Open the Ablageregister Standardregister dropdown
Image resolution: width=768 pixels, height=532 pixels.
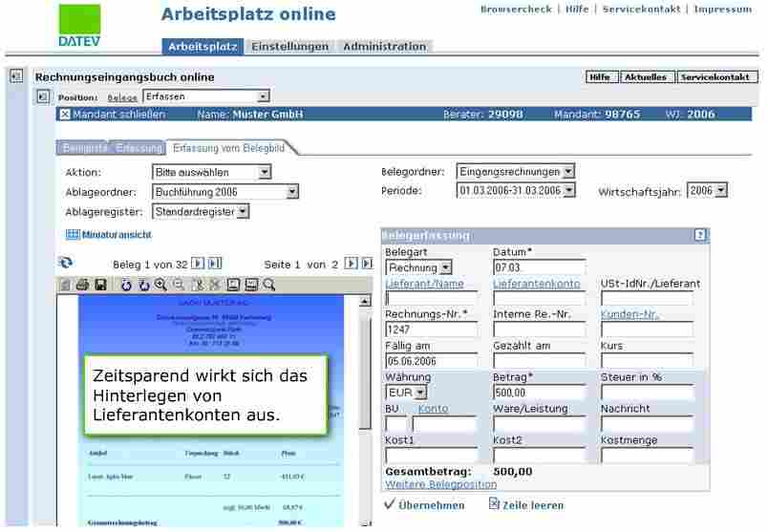point(201,212)
